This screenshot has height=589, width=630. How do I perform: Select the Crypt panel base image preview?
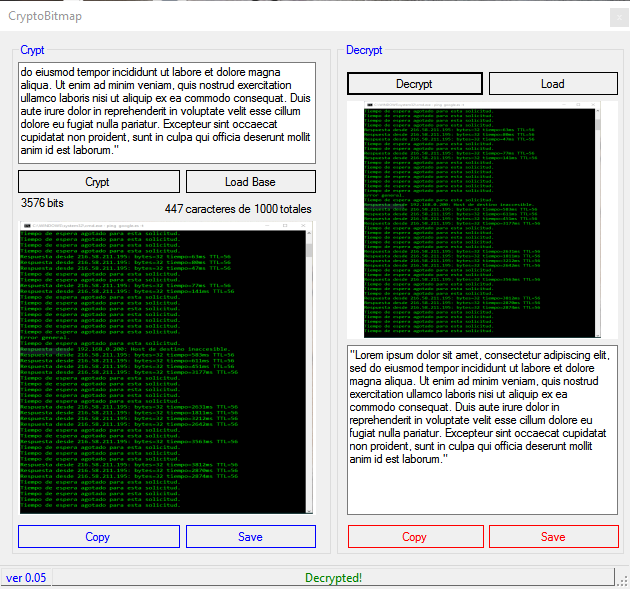pyautogui.click(x=166, y=368)
